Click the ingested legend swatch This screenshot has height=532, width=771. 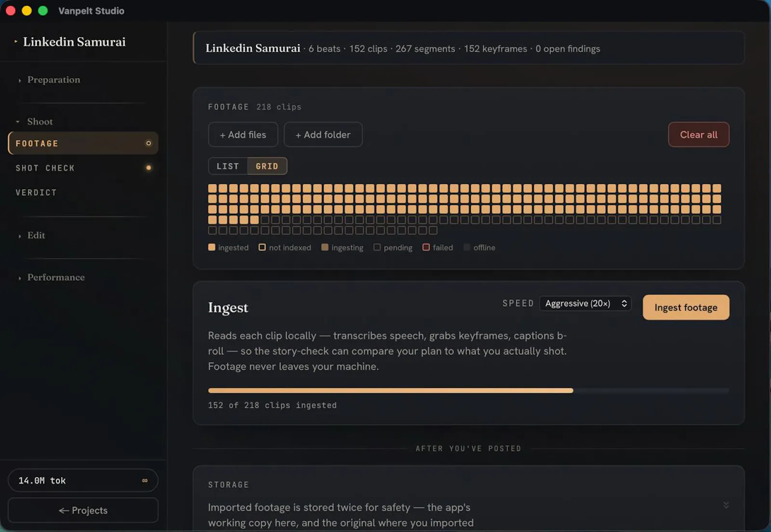212,247
